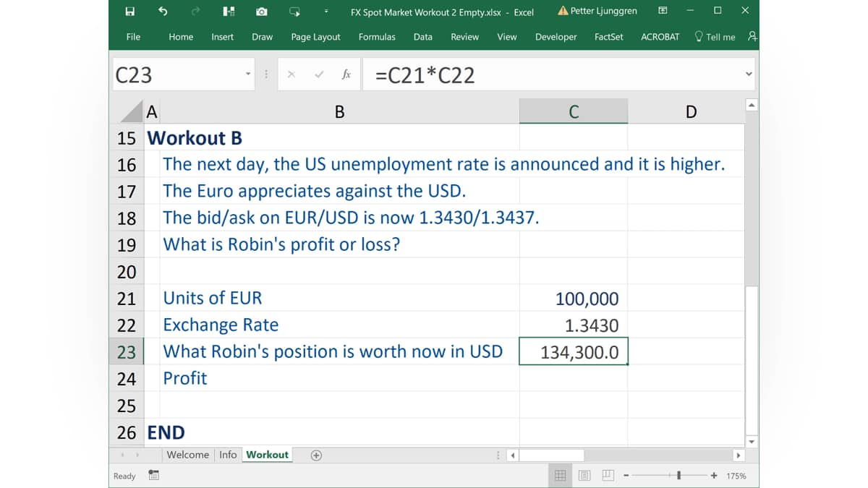Click the 'Profit' label cell
868x488 pixels.
click(339, 378)
